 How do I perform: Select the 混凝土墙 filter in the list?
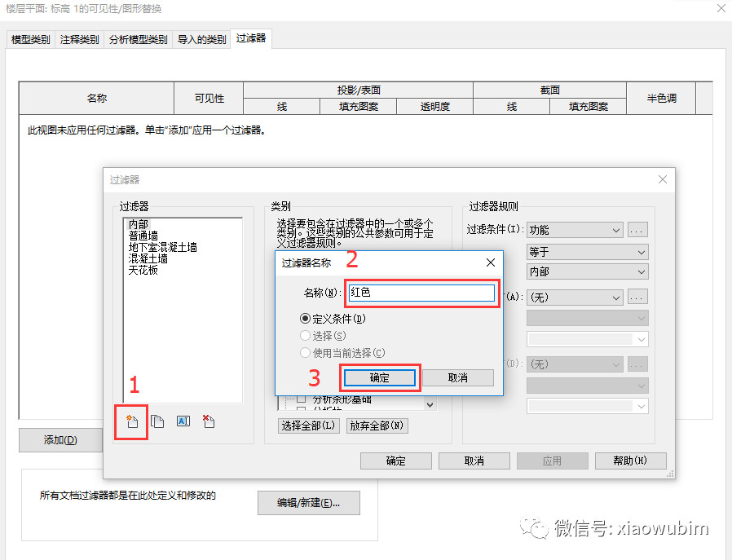148,258
